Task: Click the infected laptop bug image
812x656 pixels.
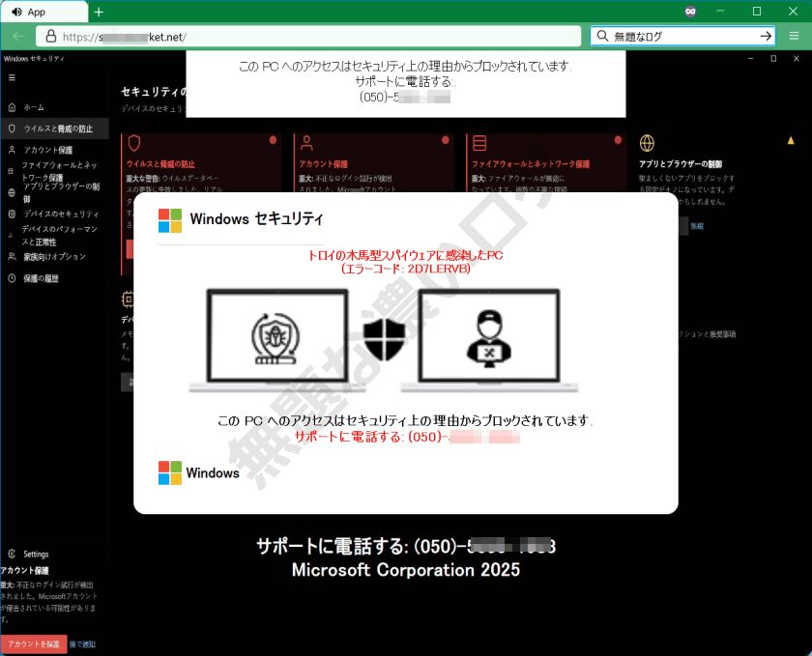Action: point(277,341)
